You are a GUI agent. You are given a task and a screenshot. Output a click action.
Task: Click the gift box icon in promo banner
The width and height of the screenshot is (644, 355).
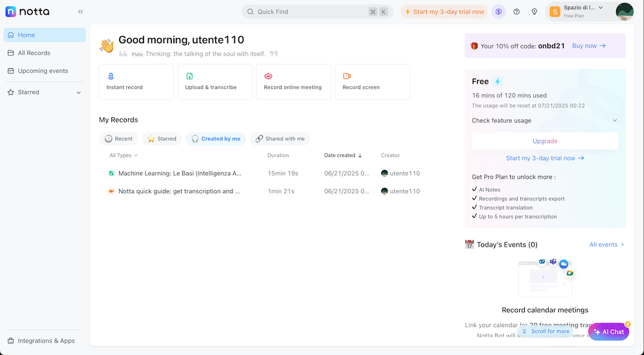pyautogui.click(x=475, y=46)
